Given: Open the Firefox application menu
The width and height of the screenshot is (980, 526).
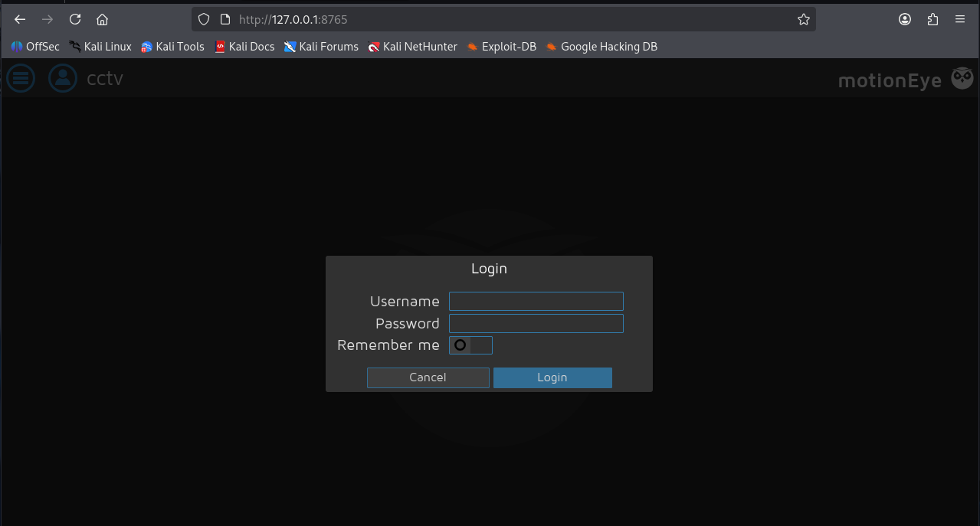Looking at the screenshot, I should (x=959, y=19).
